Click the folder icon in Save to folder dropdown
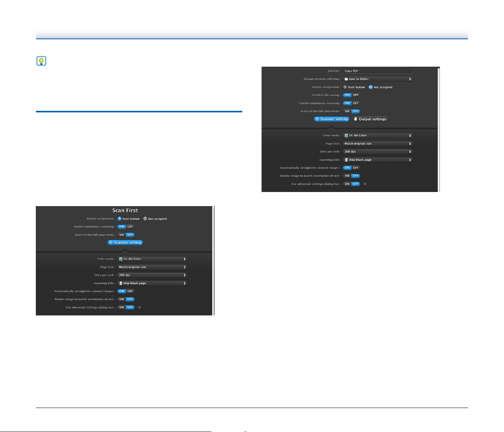Screen dimensions: 504x432 click(346, 79)
